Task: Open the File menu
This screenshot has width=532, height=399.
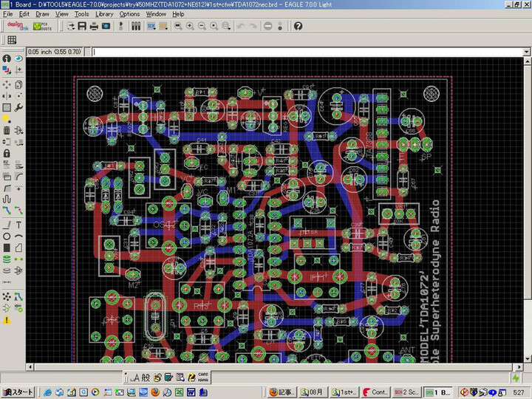Action: [x=7, y=14]
